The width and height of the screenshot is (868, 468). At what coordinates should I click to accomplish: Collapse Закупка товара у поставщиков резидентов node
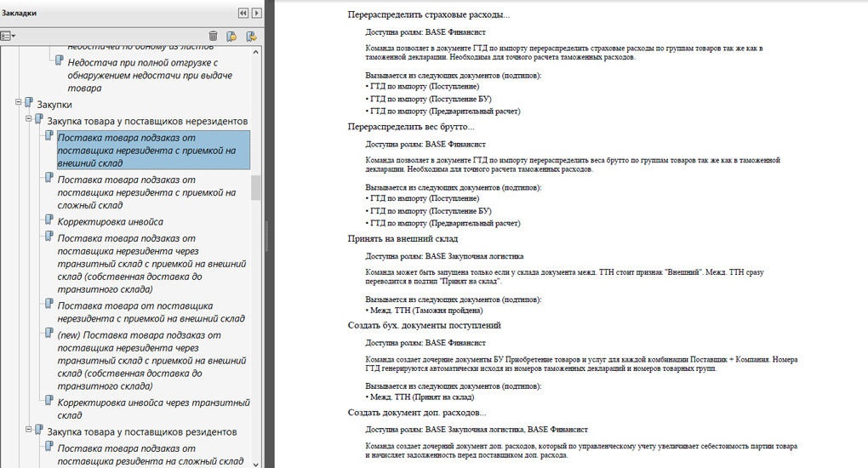[x=28, y=429]
